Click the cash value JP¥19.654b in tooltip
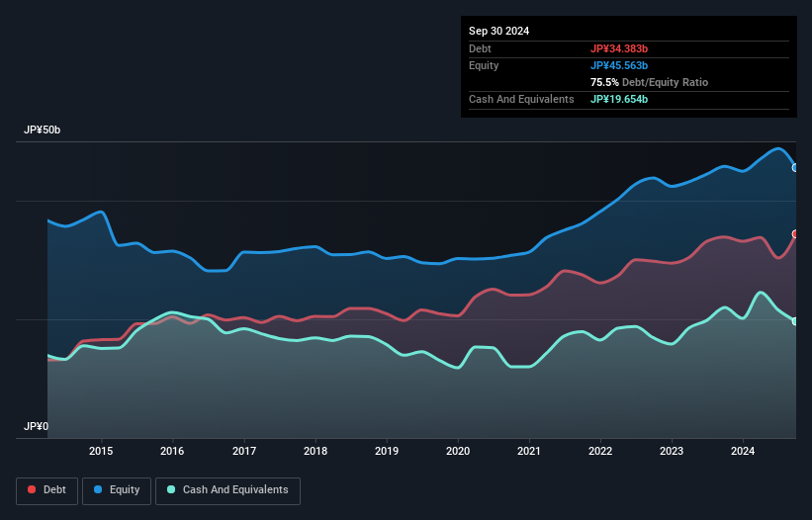 619,99
